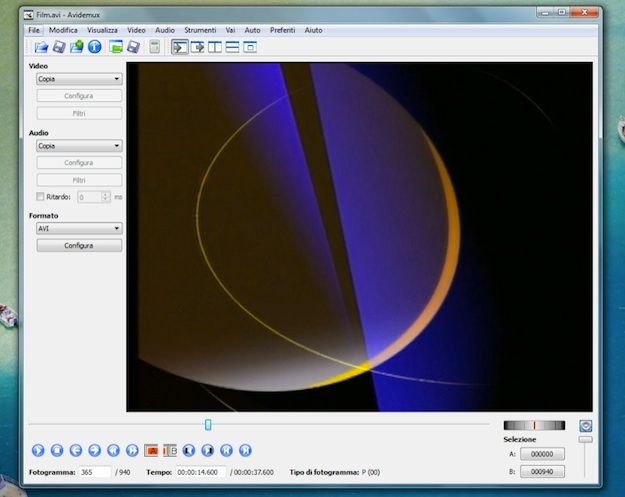Open the calculator icon in toolbar
This screenshot has height=497, width=625.
(x=155, y=47)
